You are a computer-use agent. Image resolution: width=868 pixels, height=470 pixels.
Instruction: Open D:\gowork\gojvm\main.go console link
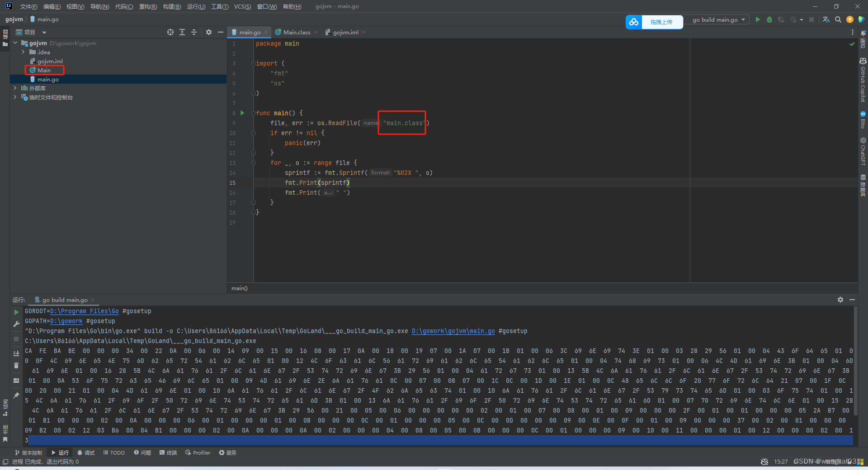pos(453,331)
